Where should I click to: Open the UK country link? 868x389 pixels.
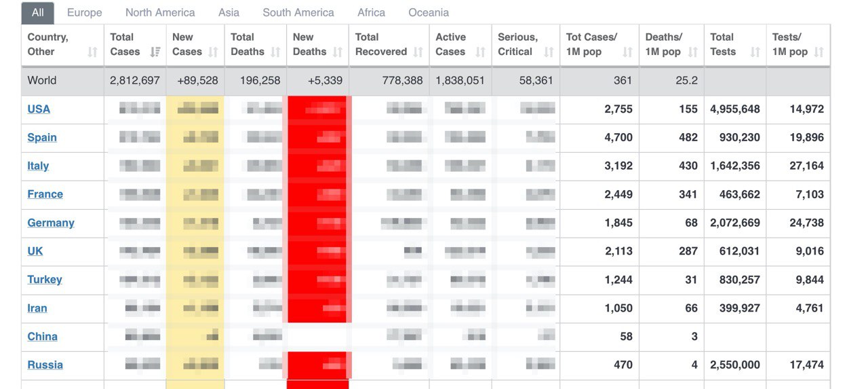[35, 252]
